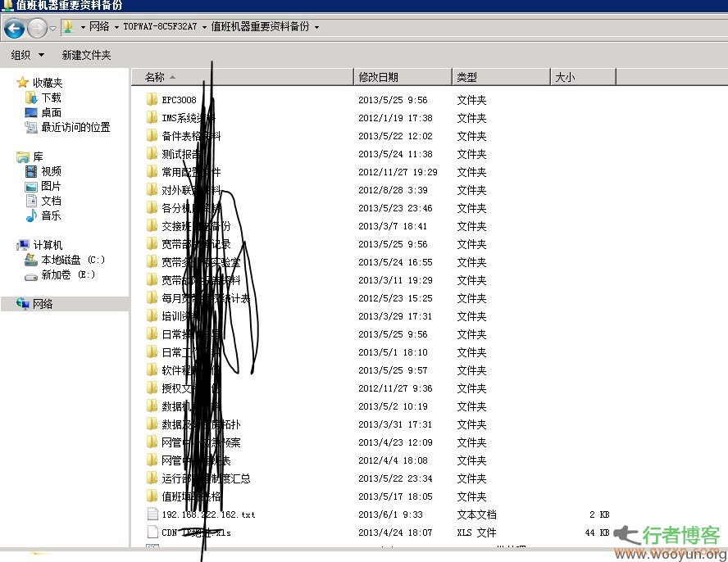The image size is (728, 562).
Task: Click 新建文件夹 to create a folder
Action: [x=86, y=55]
